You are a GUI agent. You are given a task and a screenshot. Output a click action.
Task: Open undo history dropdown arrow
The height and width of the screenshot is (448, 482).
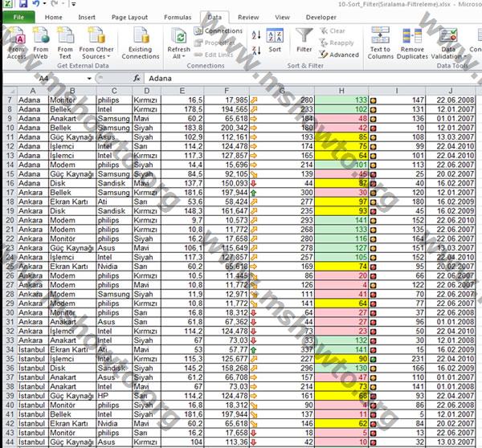[44, 4]
